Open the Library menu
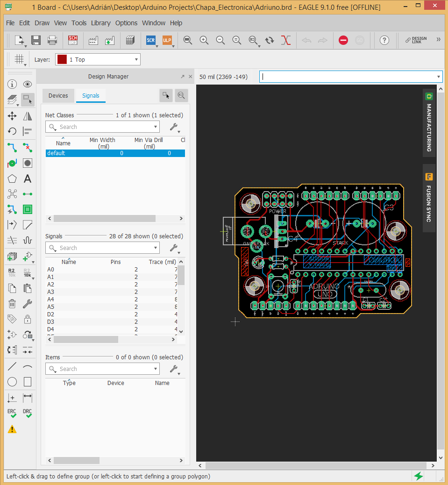448x485 pixels. 100,23
